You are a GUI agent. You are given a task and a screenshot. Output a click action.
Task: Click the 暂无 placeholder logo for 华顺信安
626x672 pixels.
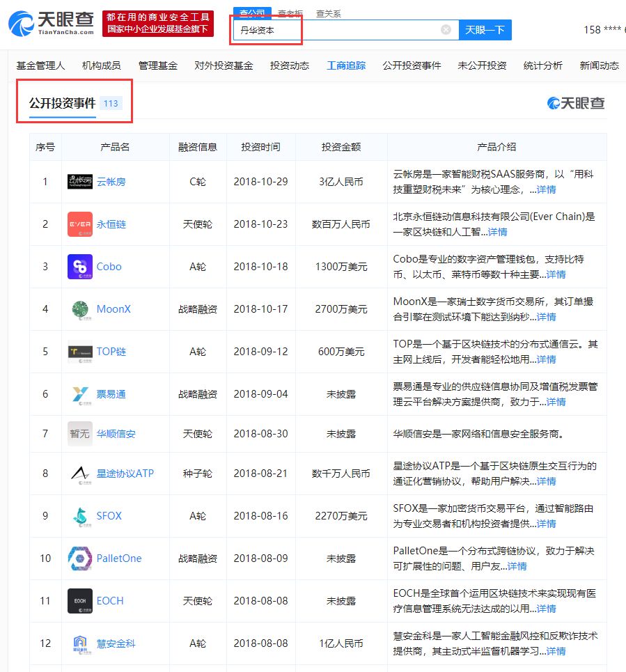[x=79, y=434]
